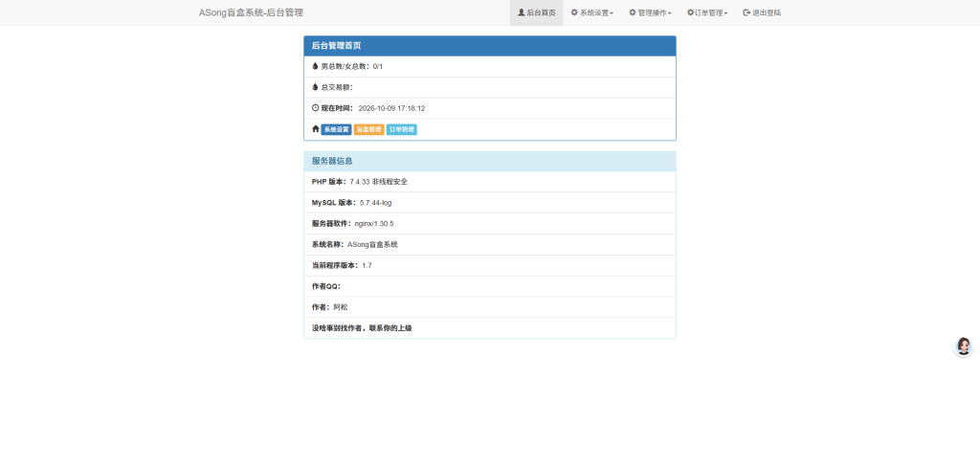Expand the 订单管理 dropdown menu
This screenshot has height=469, width=980.
(x=707, y=12)
